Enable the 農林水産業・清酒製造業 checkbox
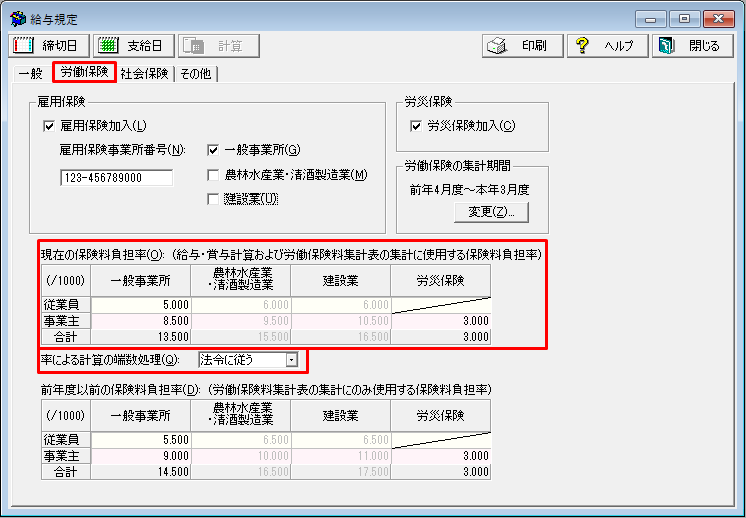 (x=213, y=175)
